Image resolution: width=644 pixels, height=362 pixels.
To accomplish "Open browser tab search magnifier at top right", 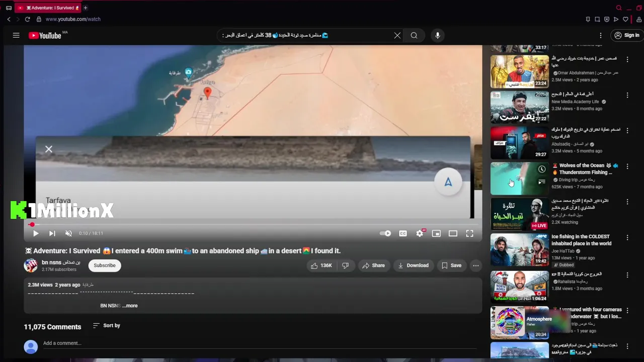I will click(619, 8).
